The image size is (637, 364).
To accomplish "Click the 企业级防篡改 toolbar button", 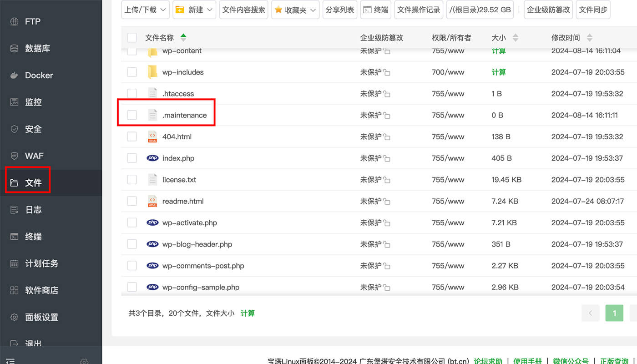I will [548, 10].
